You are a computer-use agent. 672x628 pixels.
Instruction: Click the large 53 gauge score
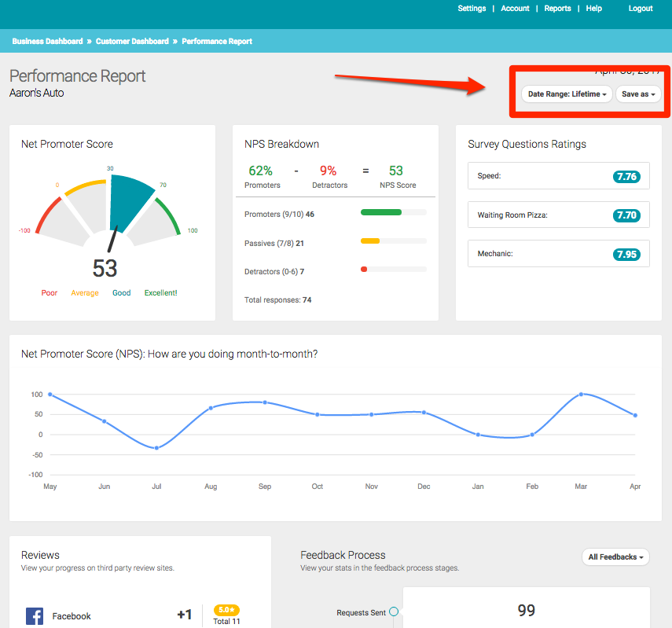coord(105,268)
